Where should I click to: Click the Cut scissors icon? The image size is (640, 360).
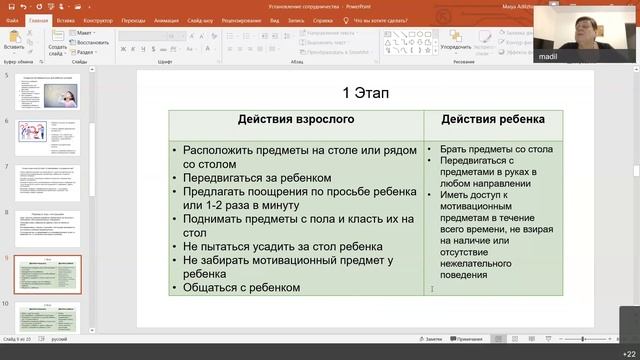point(29,33)
